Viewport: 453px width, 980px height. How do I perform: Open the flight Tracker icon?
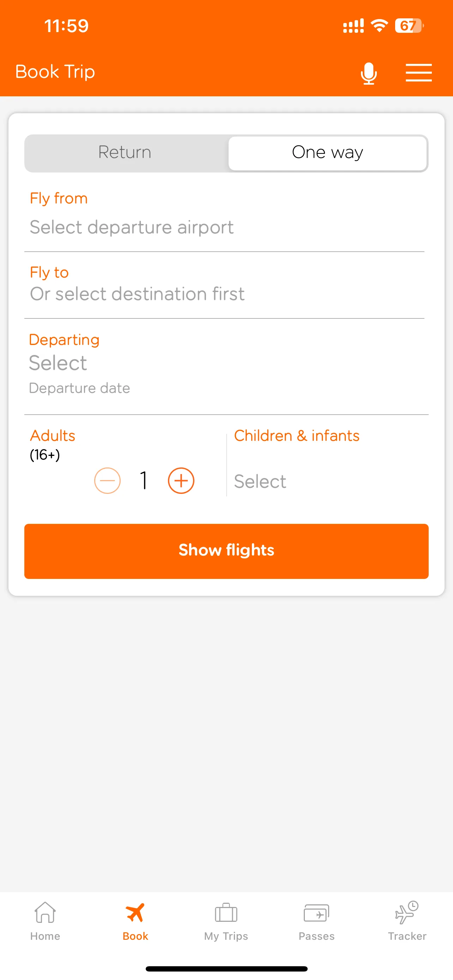pos(406,912)
